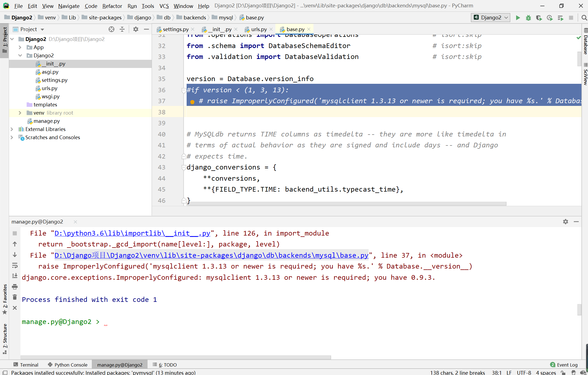The image size is (588, 375).
Task: Minimize the manage.py run panel
Action: (576, 222)
